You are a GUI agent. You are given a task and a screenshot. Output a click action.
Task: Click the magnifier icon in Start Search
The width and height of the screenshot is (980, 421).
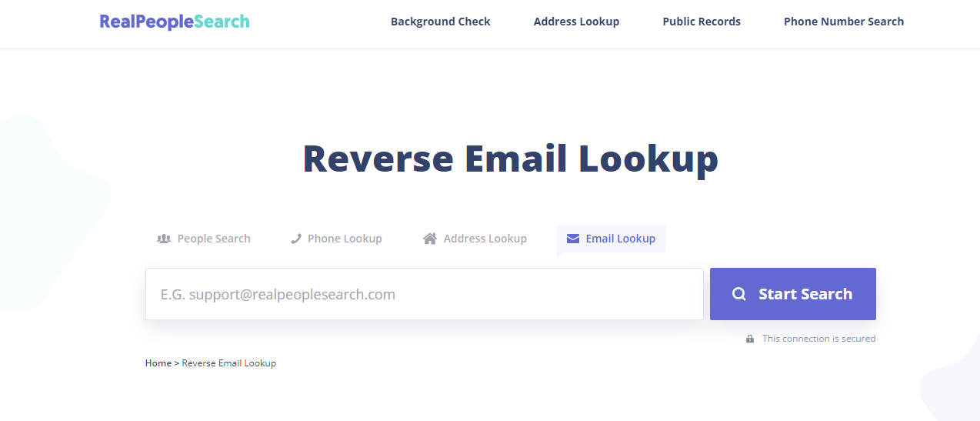tap(739, 294)
